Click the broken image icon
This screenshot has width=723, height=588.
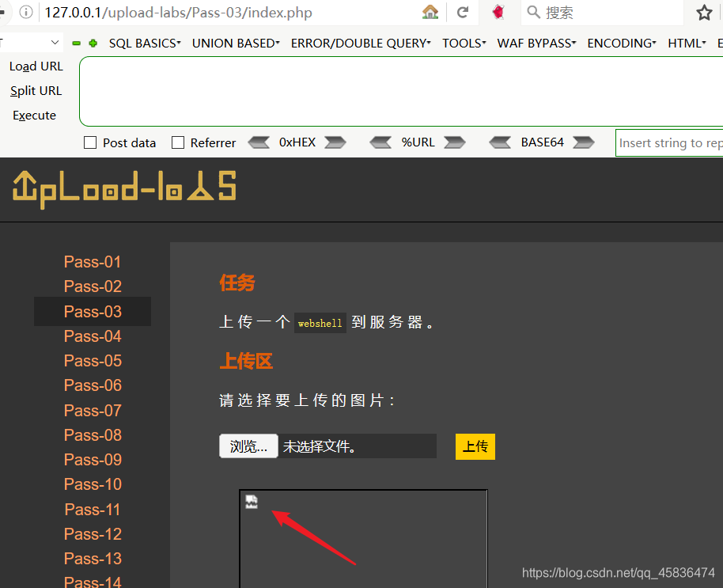pos(252,501)
